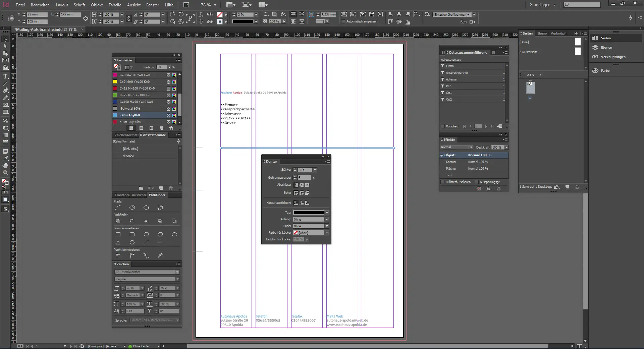Select the Pen tool
Screen dimensions: 644x349
(5, 91)
